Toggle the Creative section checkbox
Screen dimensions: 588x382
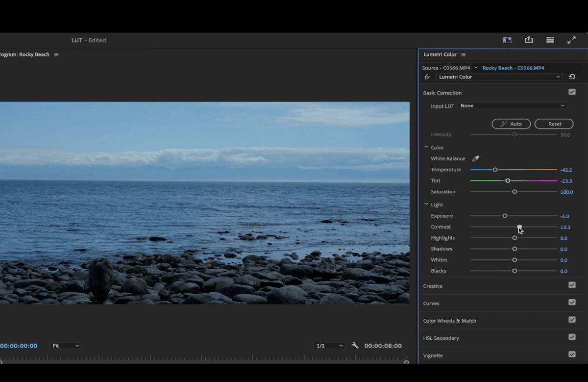[x=572, y=285]
